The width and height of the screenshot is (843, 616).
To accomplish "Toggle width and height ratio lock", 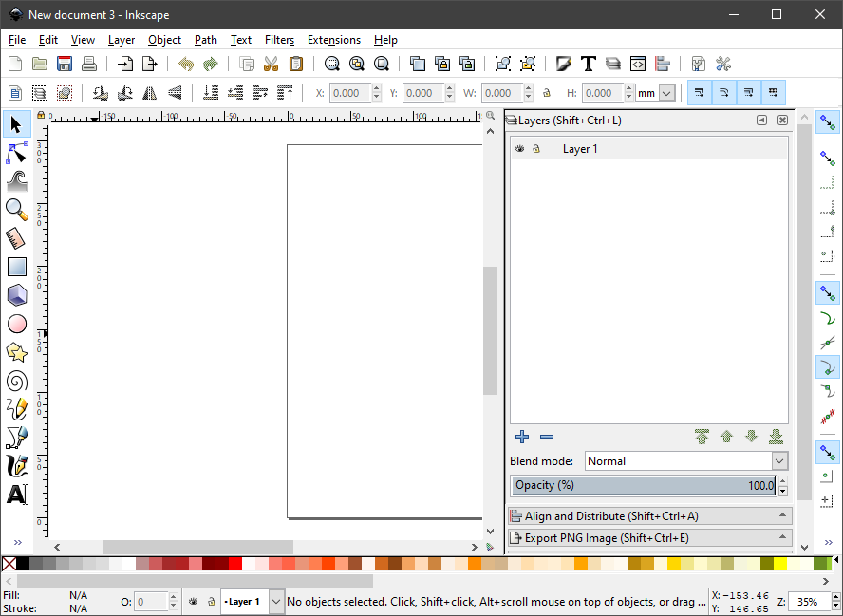I will (546, 93).
